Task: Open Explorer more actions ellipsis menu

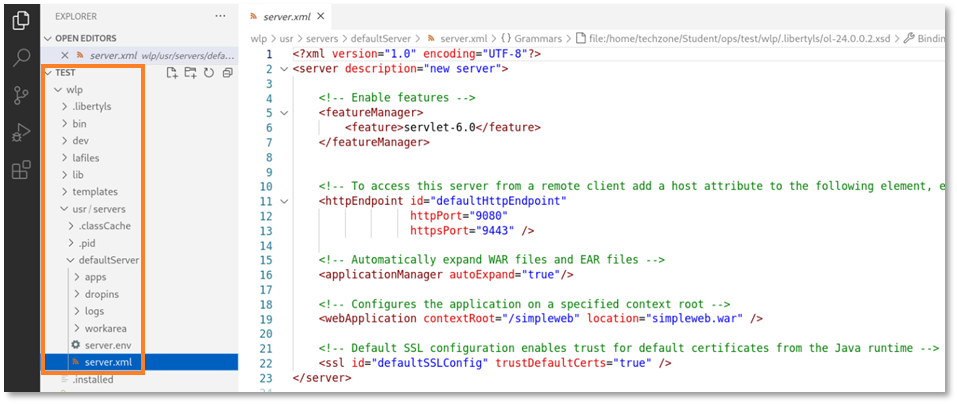Action: click(x=220, y=17)
